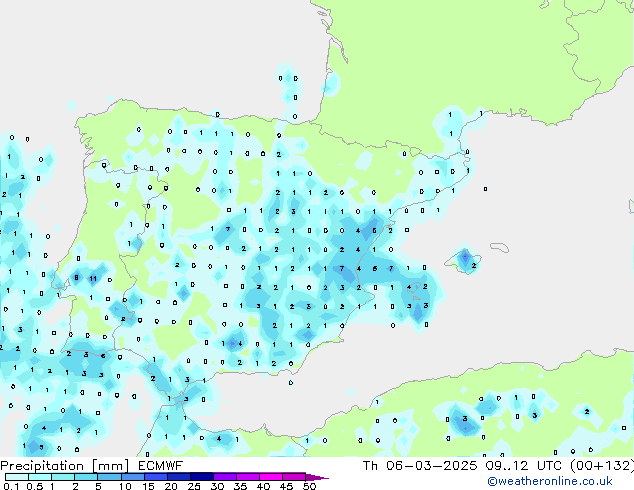The height and width of the screenshot is (490, 634).
Task: Open the weatheronline.co.uk link
Action: click(550, 481)
